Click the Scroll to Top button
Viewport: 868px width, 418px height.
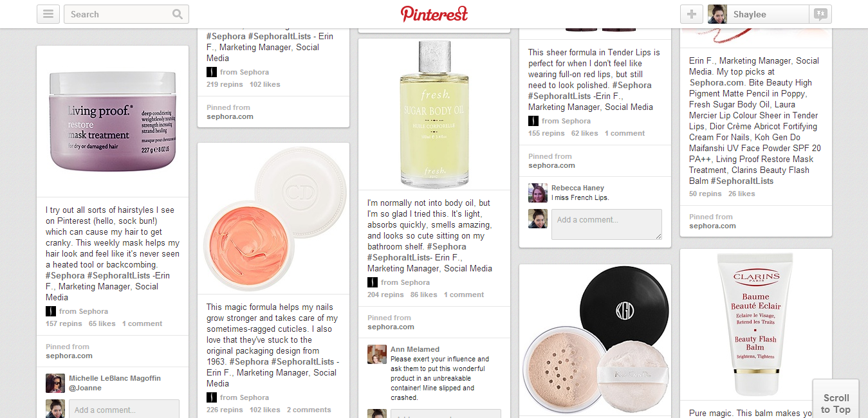pyautogui.click(x=836, y=403)
